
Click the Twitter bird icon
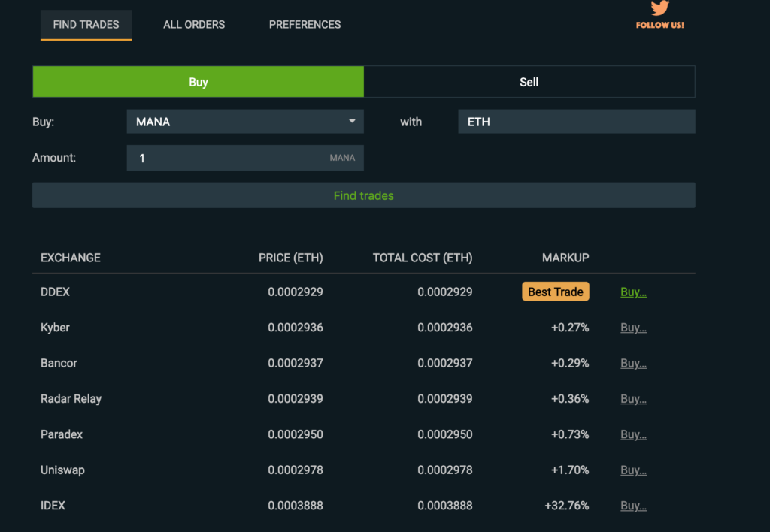coord(659,8)
